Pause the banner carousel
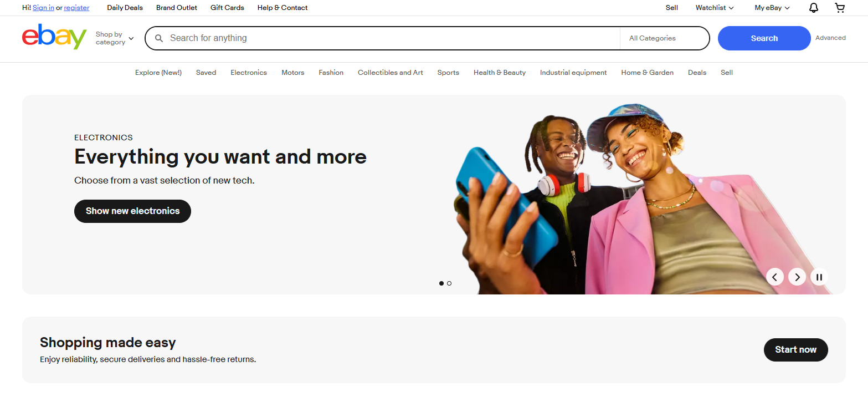The height and width of the screenshot is (412, 868). tap(819, 277)
